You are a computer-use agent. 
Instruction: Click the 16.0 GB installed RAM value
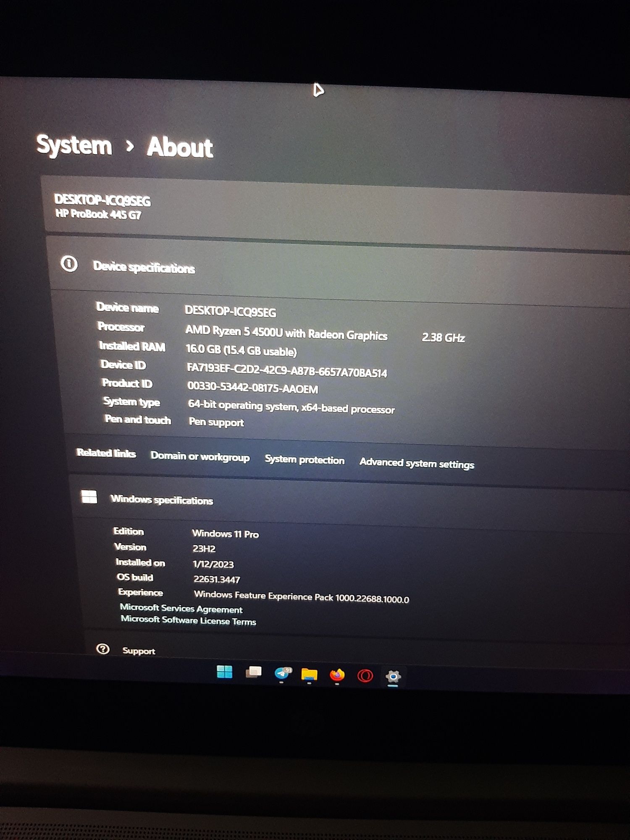click(x=241, y=350)
